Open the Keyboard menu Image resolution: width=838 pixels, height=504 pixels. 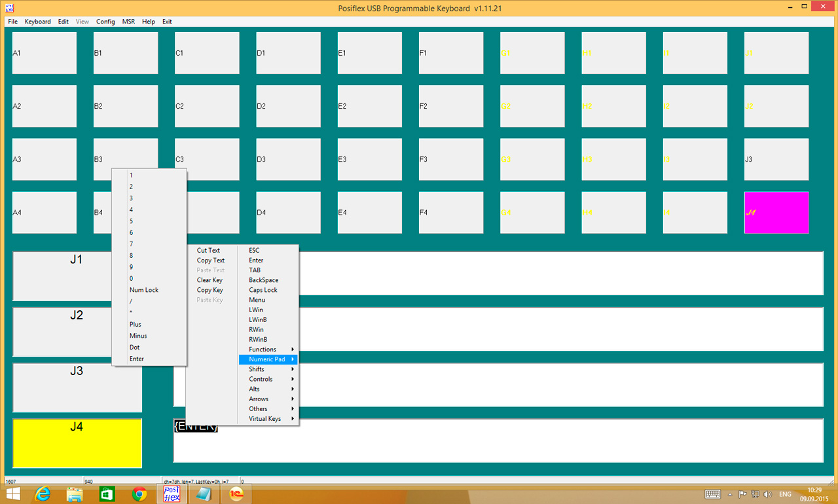pyautogui.click(x=37, y=22)
